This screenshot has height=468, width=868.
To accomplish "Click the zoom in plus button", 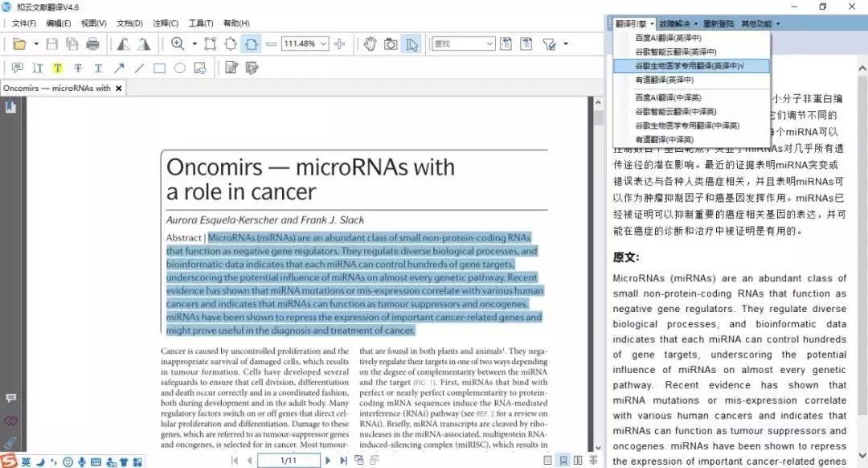I will tap(339, 43).
